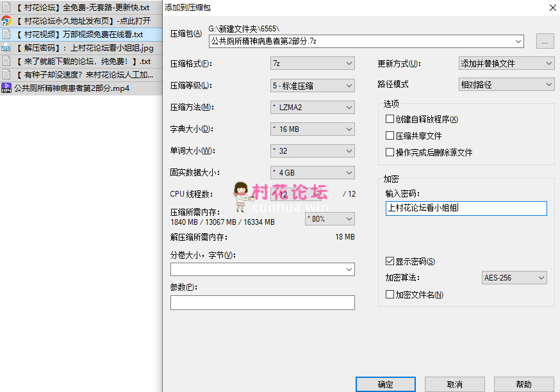Viewport: 560px width, 392px height.
Task: Click into the 输入密码 password field
Action: tap(466, 208)
